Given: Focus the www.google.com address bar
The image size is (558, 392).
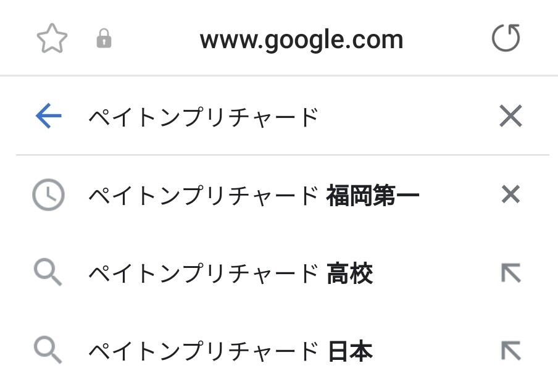Looking at the screenshot, I should (301, 40).
